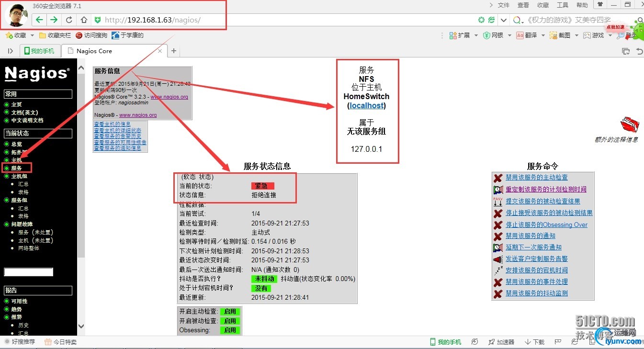Close the Nagios Core tab

[160, 51]
